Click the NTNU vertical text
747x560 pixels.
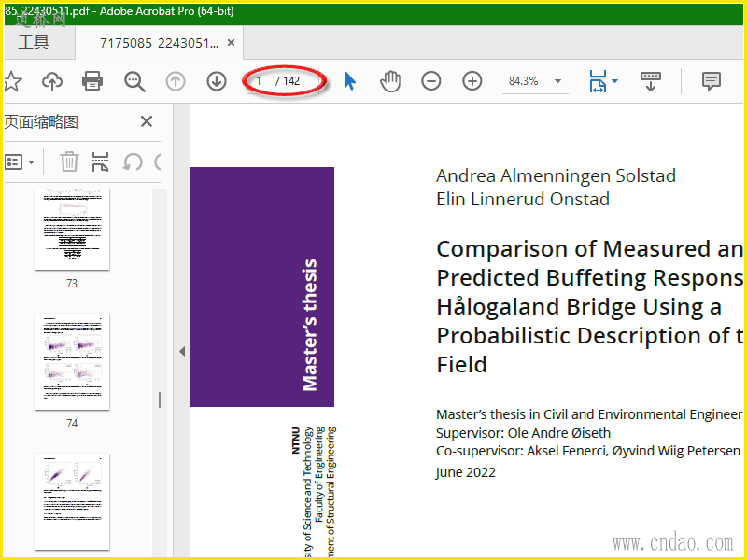pyautogui.click(x=295, y=440)
